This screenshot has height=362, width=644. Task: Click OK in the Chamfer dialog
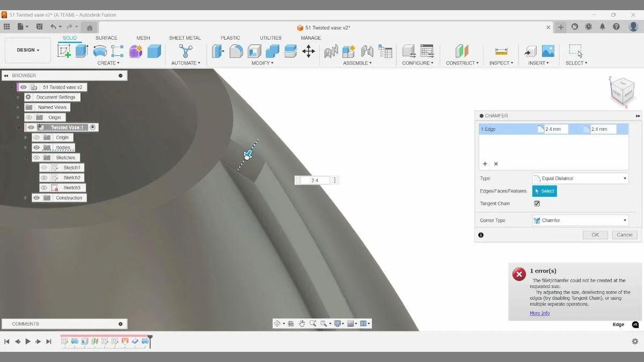[x=595, y=234]
